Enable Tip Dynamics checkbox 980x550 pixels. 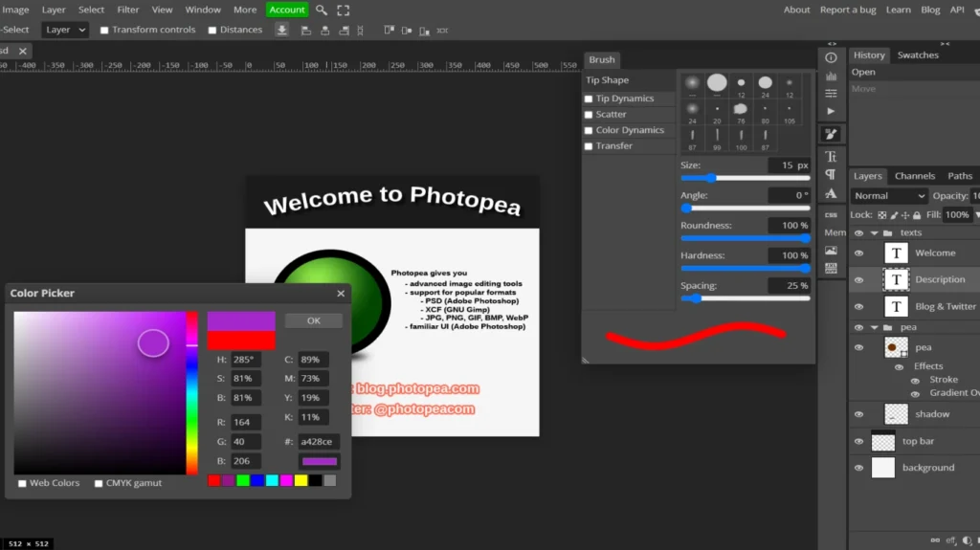tap(589, 99)
